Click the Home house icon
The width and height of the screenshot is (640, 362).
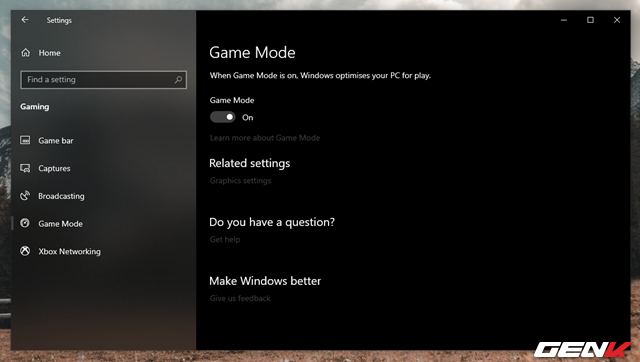pos(26,53)
